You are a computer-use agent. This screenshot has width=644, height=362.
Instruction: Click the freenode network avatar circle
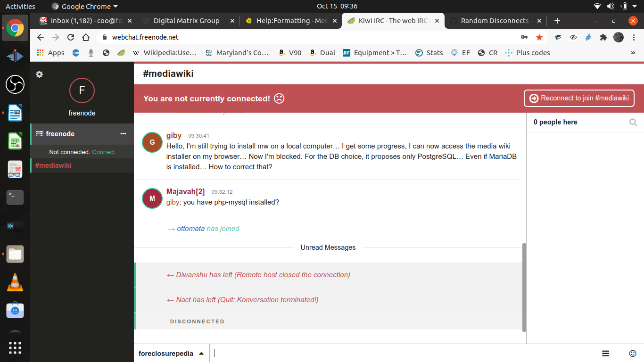(x=82, y=90)
